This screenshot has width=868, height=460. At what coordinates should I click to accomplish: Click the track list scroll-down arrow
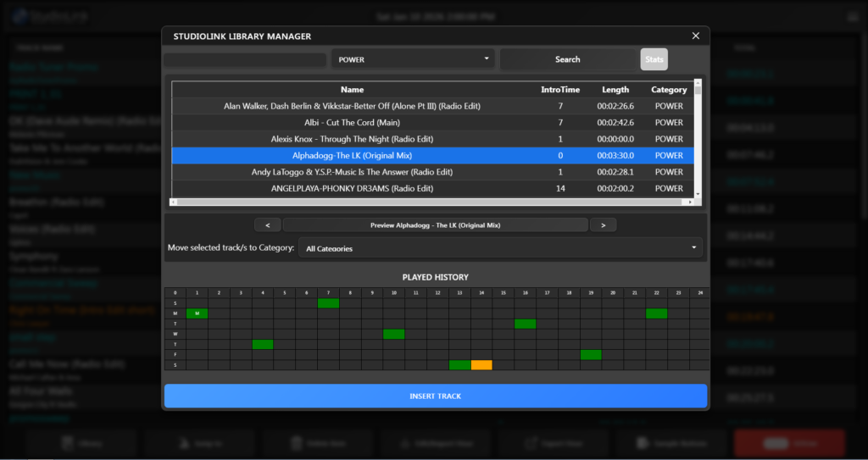[698, 194]
